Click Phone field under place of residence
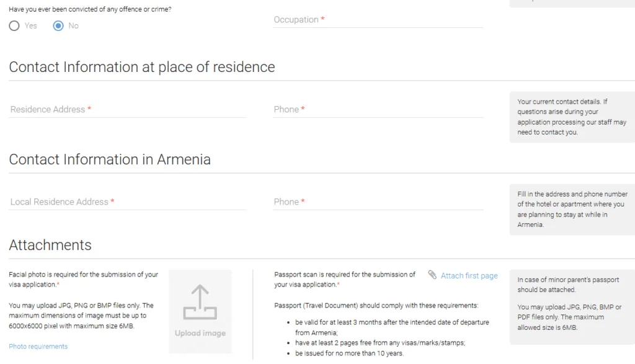The image size is (635, 364). click(x=378, y=110)
